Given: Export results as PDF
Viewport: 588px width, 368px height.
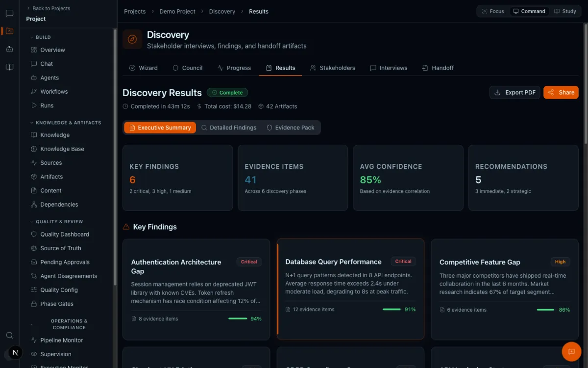Looking at the screenshot, I should point(514,92).
